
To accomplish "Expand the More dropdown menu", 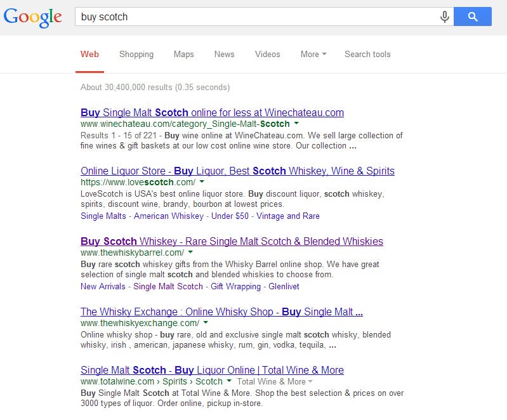I will pos(313,55).
